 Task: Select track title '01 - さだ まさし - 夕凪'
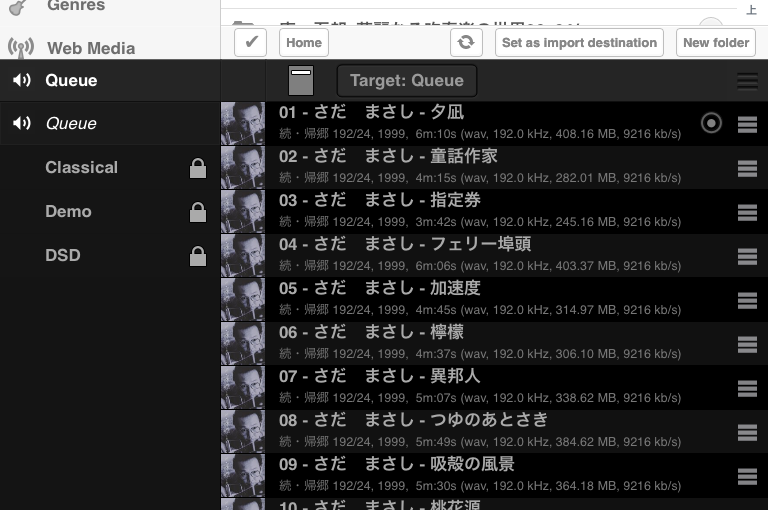tap(371, 112)
